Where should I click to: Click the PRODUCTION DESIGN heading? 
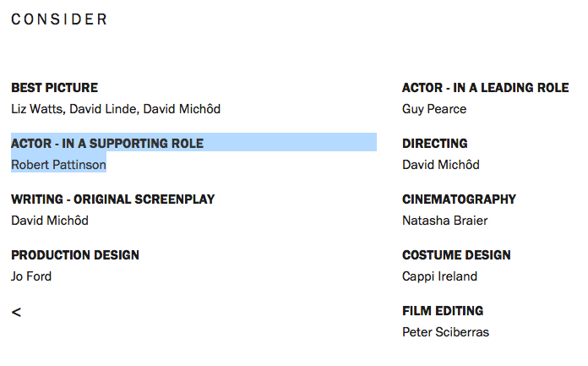[75, 255]
